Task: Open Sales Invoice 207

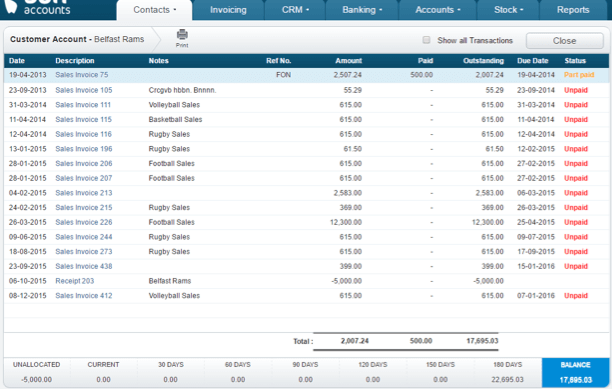Action: [84, 178]
